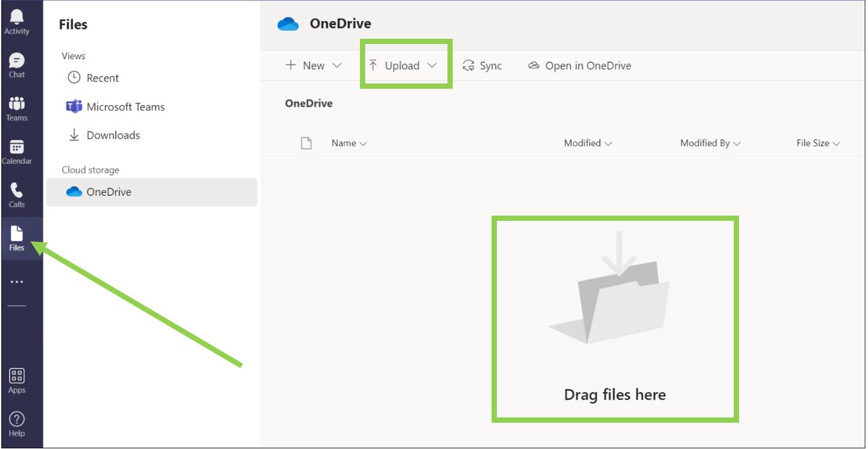Open the Upload dropdown arrow
Image resolution: width=868 pixels, height=449 pixels.
432,65
